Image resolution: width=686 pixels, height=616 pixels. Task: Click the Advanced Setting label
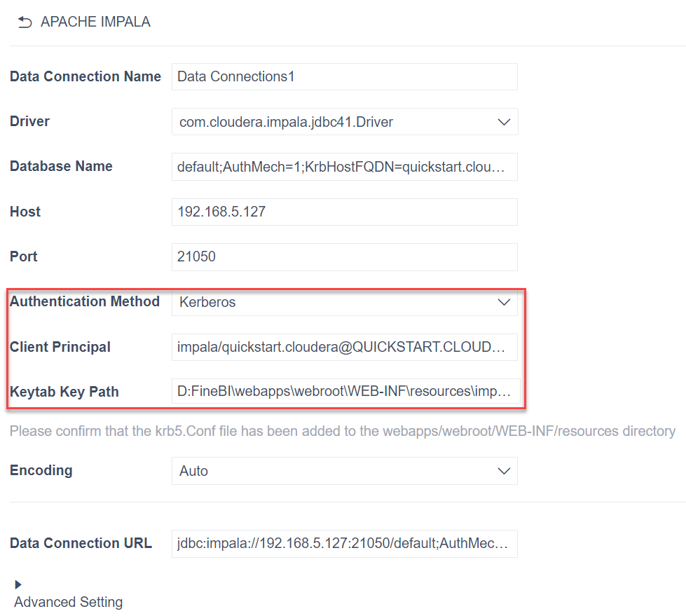point(68,602)
